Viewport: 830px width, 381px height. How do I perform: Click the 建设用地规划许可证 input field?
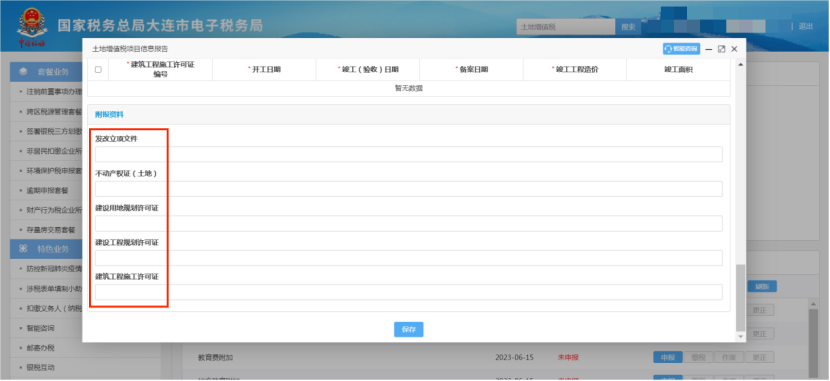[409, 223]
